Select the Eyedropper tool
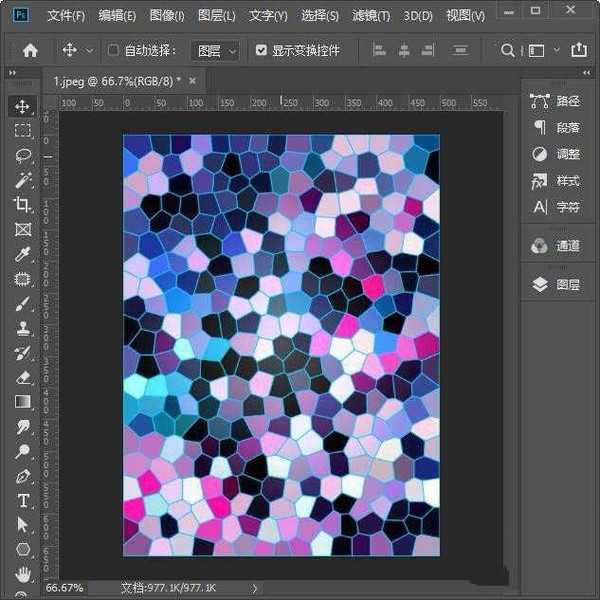 (22, 254)
